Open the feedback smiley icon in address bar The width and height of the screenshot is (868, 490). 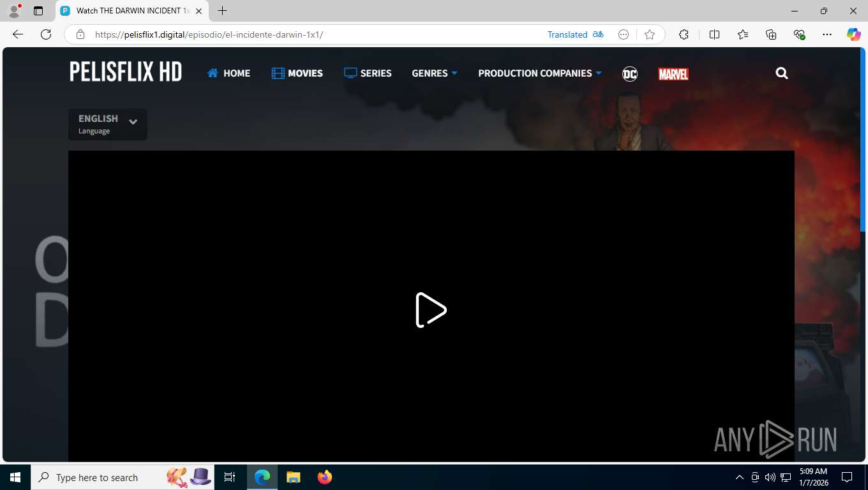624,34
